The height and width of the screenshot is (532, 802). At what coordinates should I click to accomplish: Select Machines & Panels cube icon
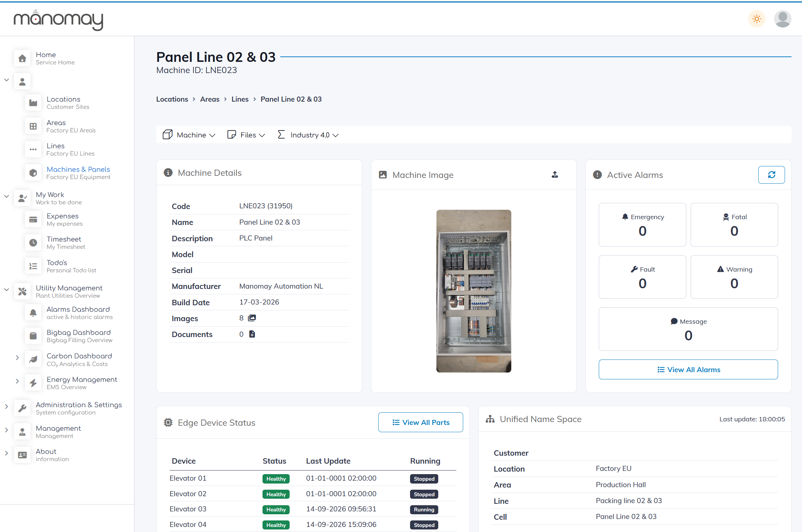click(x=33, y=173)
